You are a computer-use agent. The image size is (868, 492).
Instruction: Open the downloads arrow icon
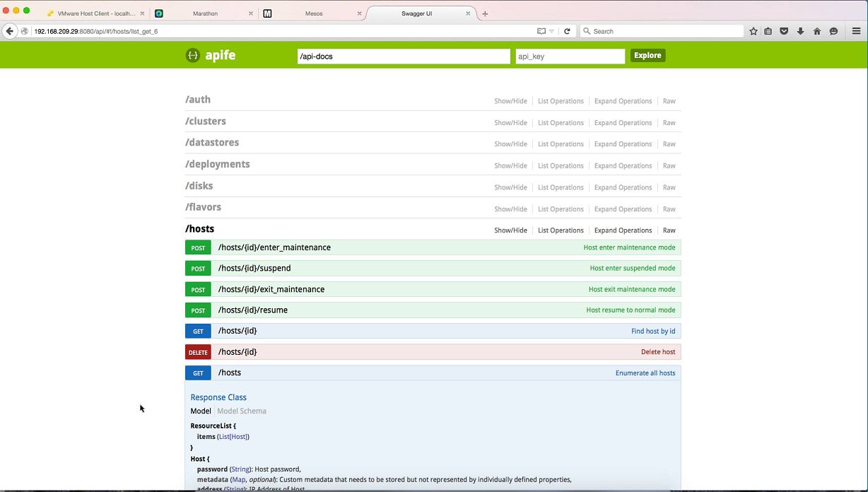[x=800, y=31]
